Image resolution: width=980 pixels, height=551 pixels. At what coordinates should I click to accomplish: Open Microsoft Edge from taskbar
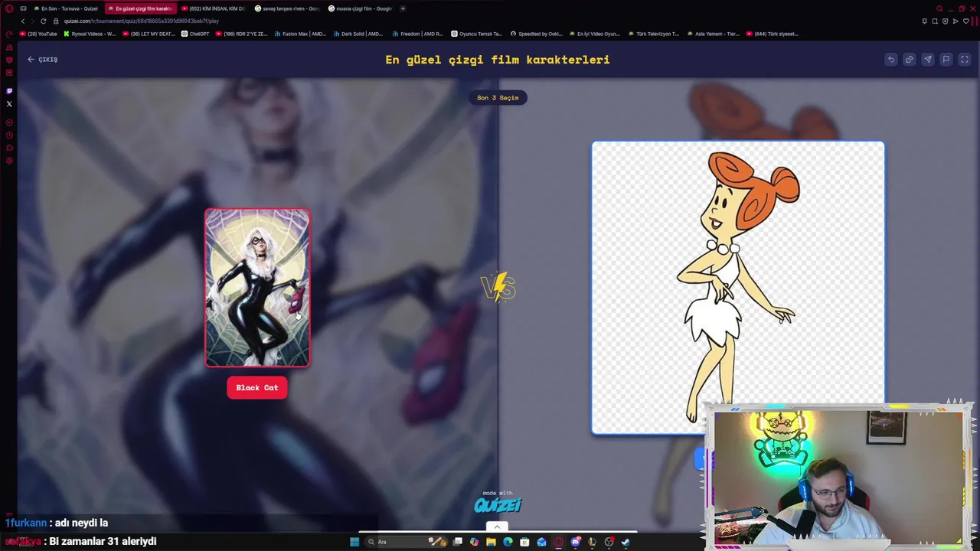[508, 542]
